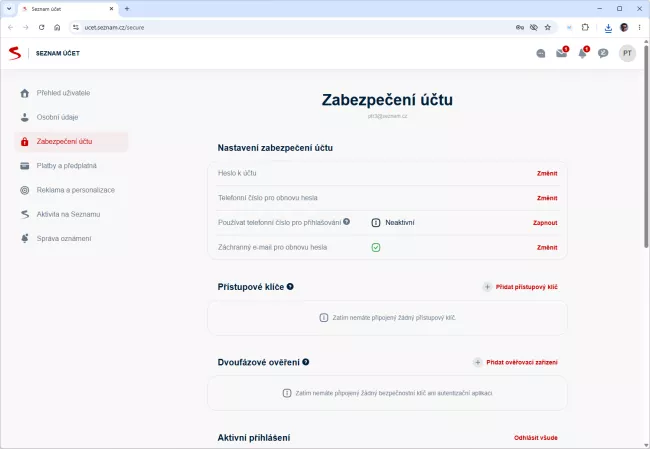Click Přidat přístupový klíč link
Screen dimensions: 650x449
(526, 287)
